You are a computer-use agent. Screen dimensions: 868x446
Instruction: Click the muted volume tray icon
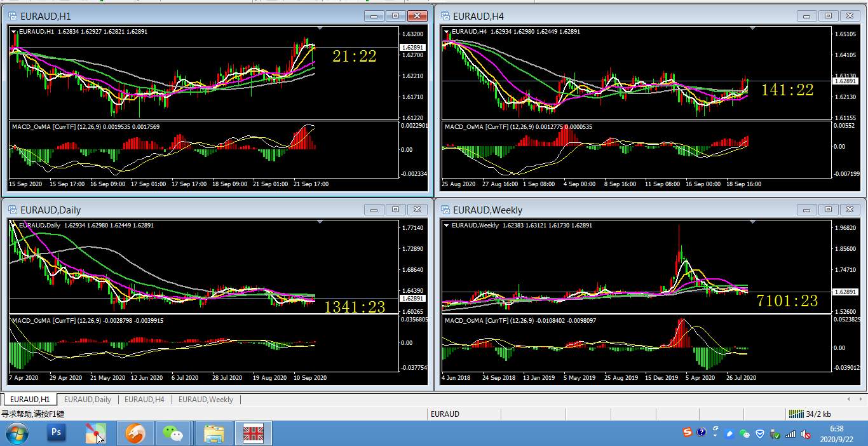[806, 434]
